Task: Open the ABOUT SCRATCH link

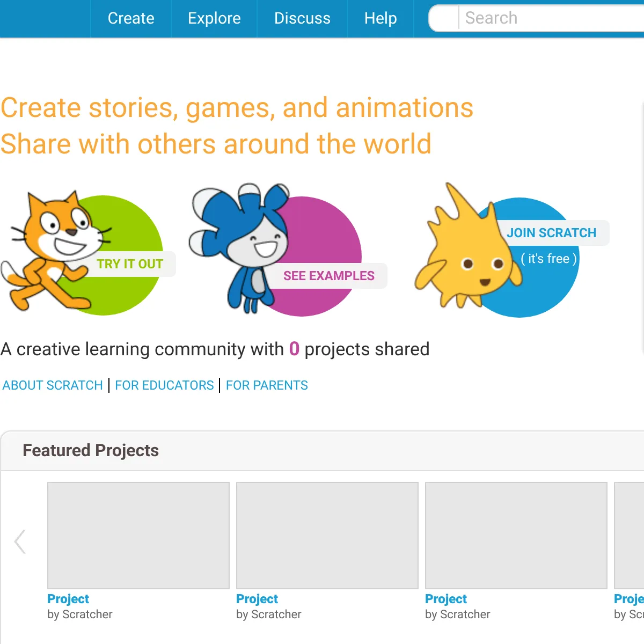Action: tap(53, 385)
